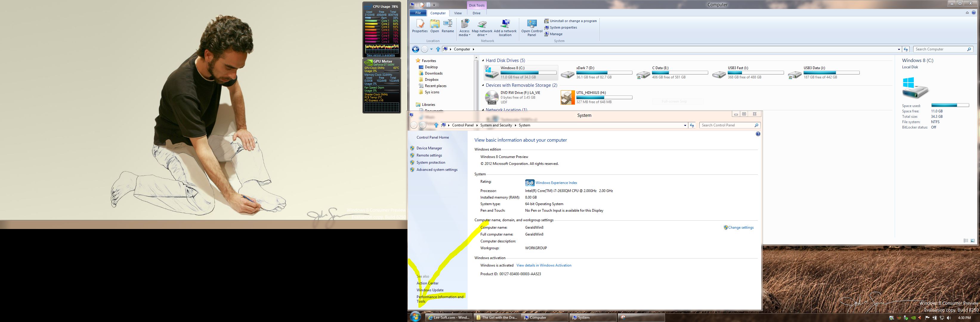The height and width of the screenshot is (322, 980).
Task: Open recent locations dropdown in Computer window
Action: coord(431,49)
